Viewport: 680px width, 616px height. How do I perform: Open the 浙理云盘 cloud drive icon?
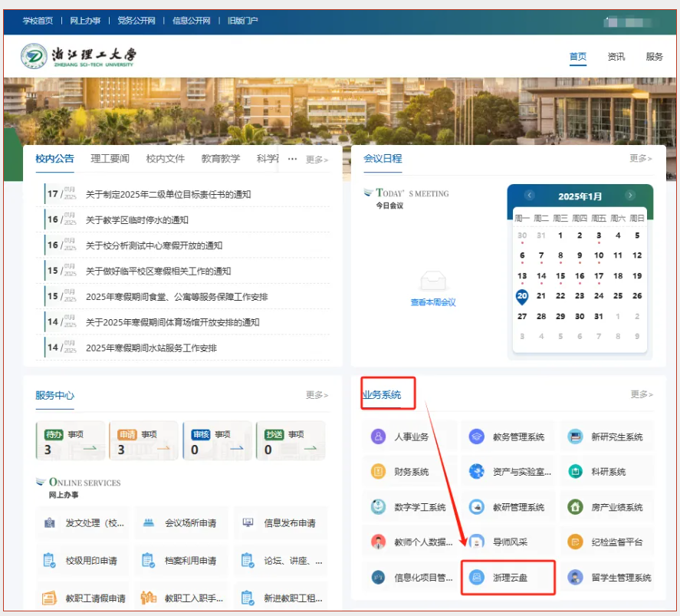477,577
